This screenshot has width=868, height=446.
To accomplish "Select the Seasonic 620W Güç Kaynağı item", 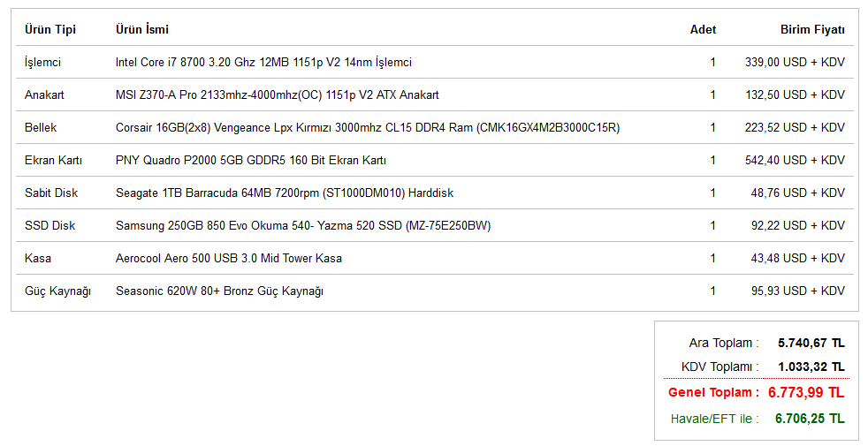I will point(219,291).
